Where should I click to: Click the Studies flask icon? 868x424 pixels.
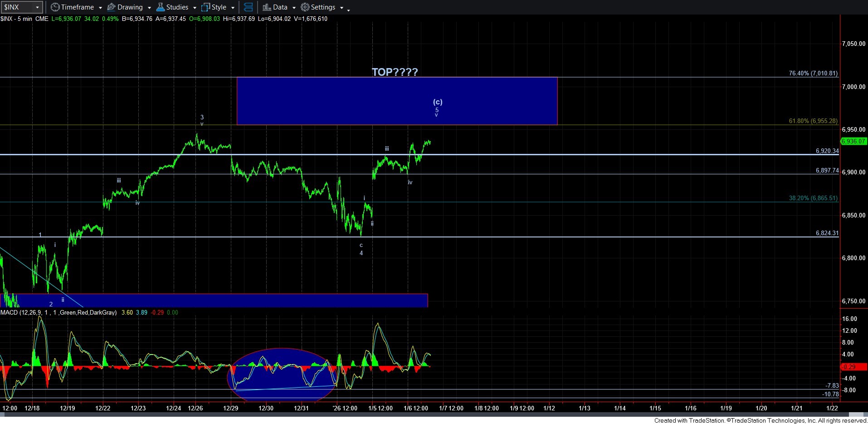[160, 7]
